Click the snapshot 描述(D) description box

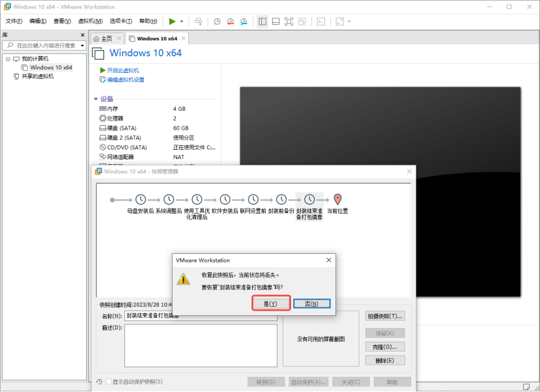[201, 346]
